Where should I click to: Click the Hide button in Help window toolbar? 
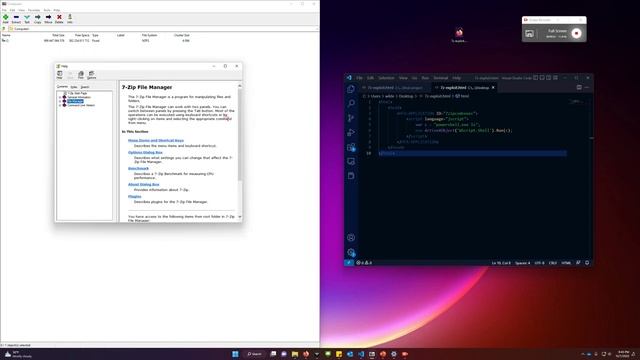click(60, 75)
